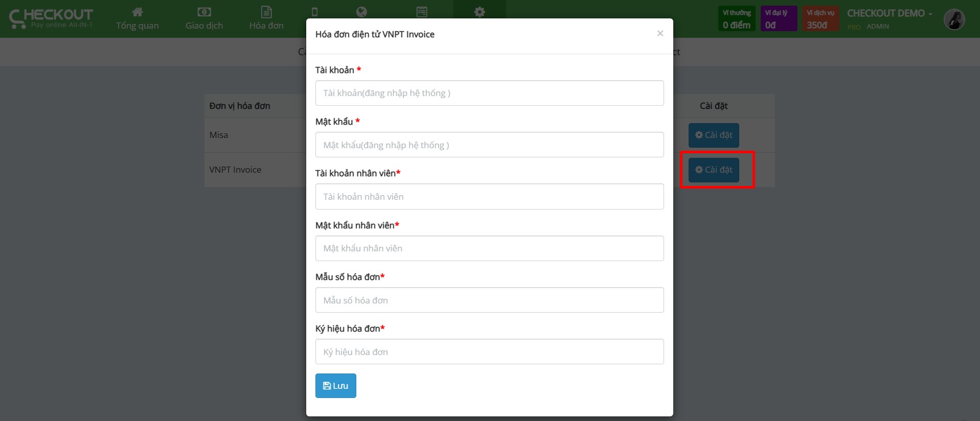The height and width of the screenshot is (421, 980).
Task: Click the dialog title Hóa đơn điện tử VNPT Invoice
Action: [x=375, y=34]
